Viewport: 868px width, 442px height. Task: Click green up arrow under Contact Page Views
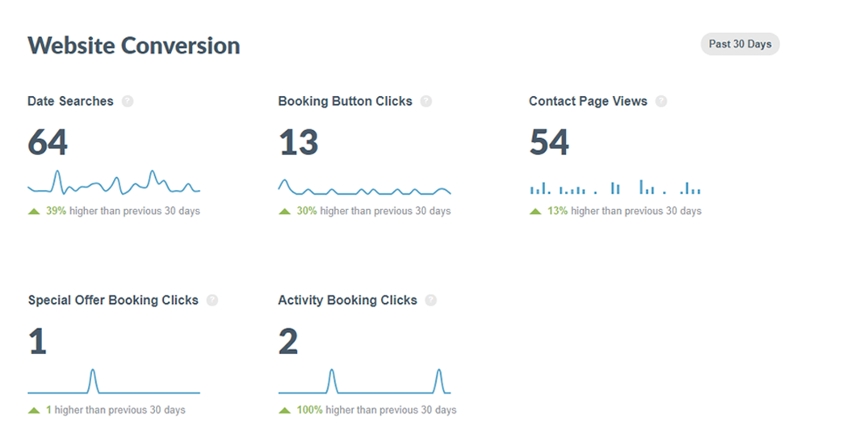(535, 212)
